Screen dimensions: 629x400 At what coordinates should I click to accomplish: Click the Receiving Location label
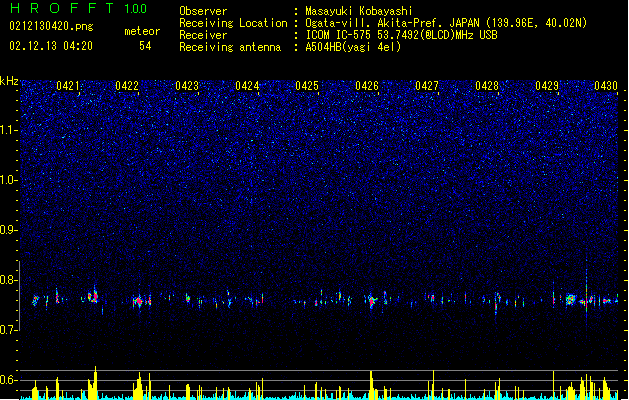tap(233, 23)
